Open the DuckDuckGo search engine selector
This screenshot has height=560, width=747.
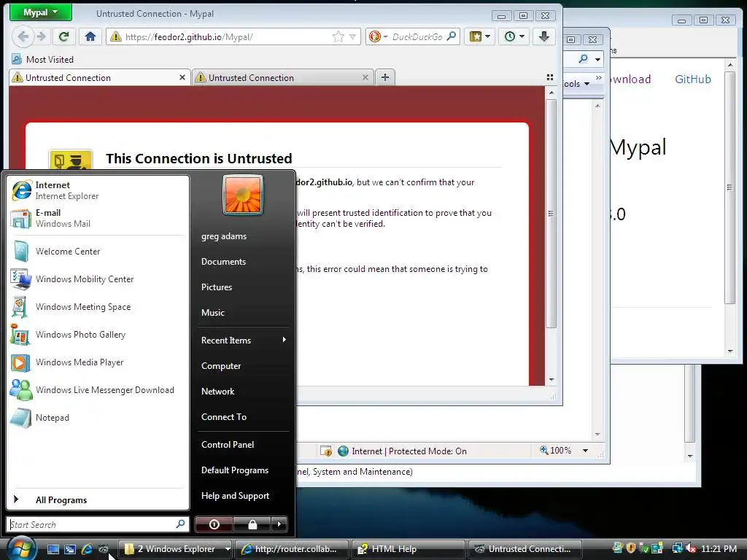coord(379,36)
